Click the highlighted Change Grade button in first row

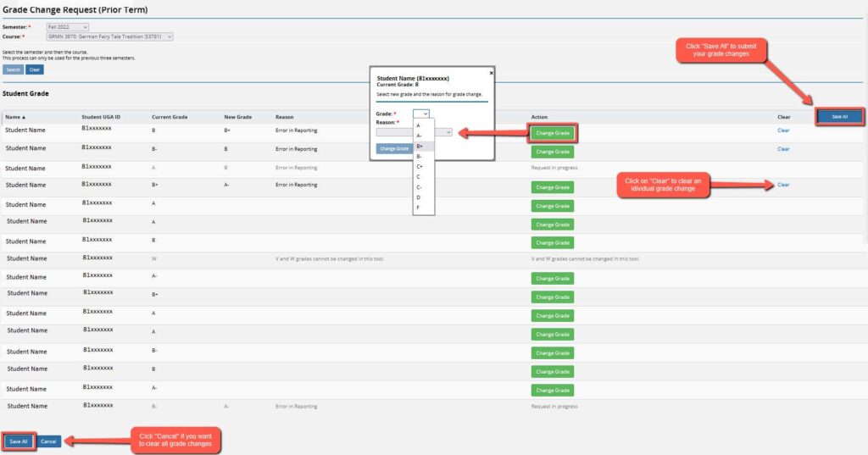click(x=552, y=133)
